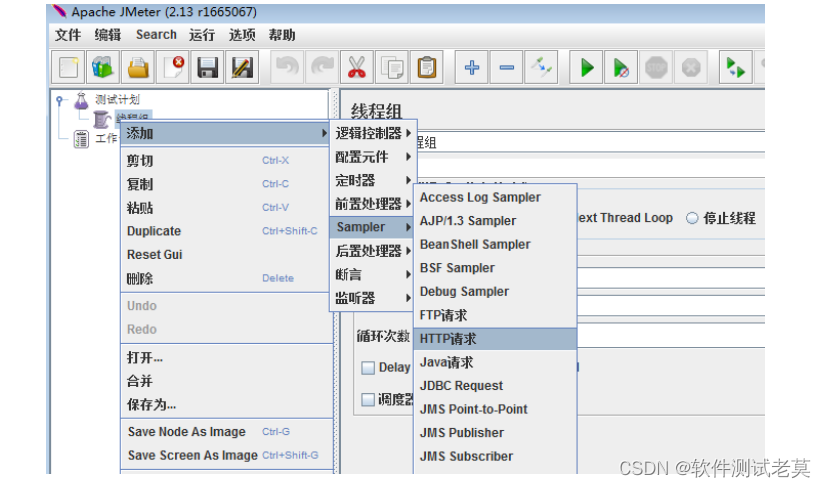Expand the 配置元件 submenu
This screenshot has height=488, width=826.
pos(373,157)
